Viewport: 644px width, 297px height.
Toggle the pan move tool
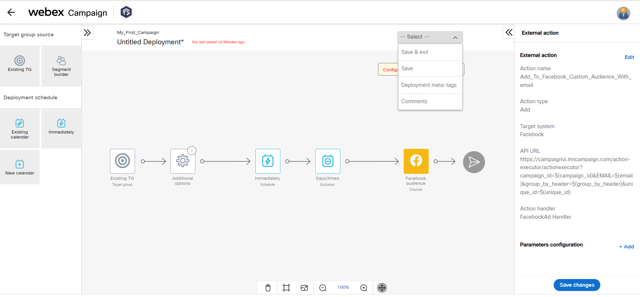[382, 288]
